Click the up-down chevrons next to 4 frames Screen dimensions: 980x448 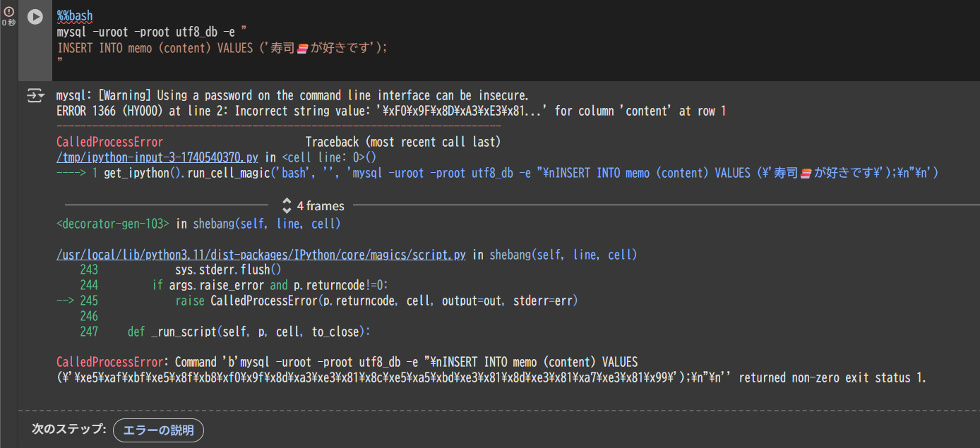coord(287,205)
